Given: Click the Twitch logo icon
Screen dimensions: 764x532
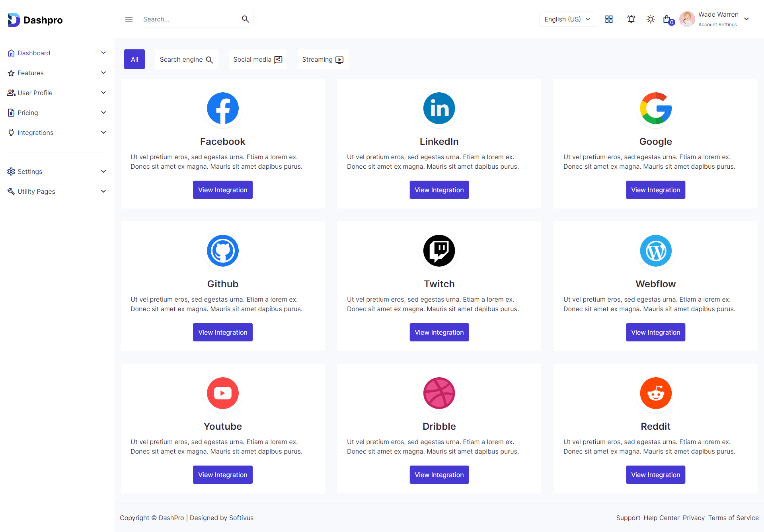Looking at the screenshot, I should [x=439, y=251].
